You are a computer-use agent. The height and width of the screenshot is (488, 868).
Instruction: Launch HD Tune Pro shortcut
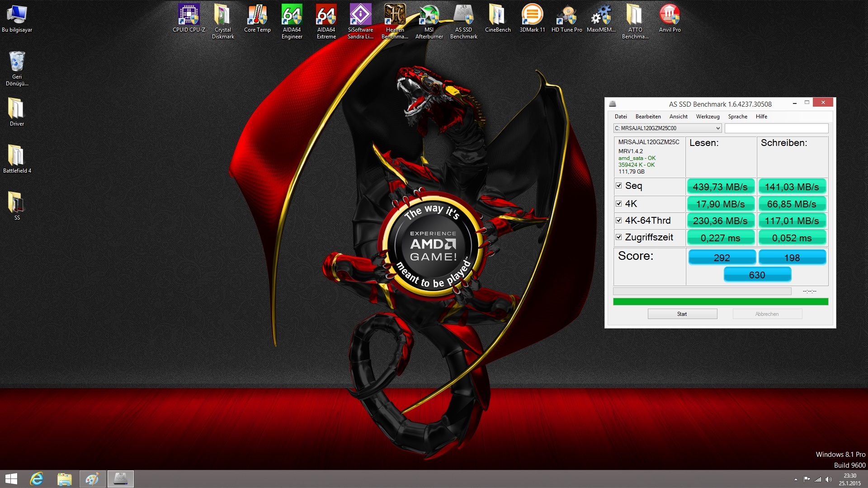coord(566,19)
